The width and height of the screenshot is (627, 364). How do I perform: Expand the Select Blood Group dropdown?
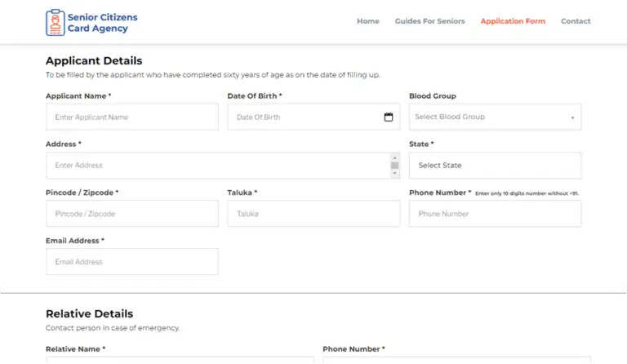[495, 117]
